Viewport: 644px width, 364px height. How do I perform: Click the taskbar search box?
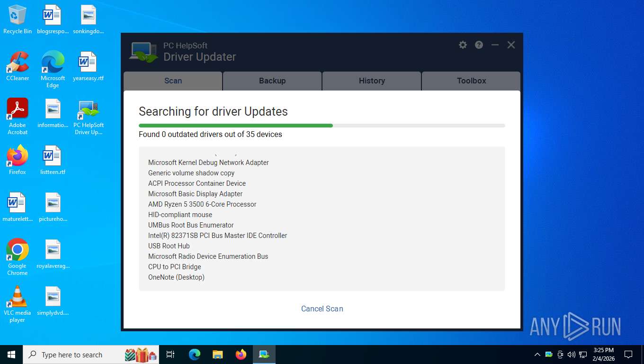(91, 355)
